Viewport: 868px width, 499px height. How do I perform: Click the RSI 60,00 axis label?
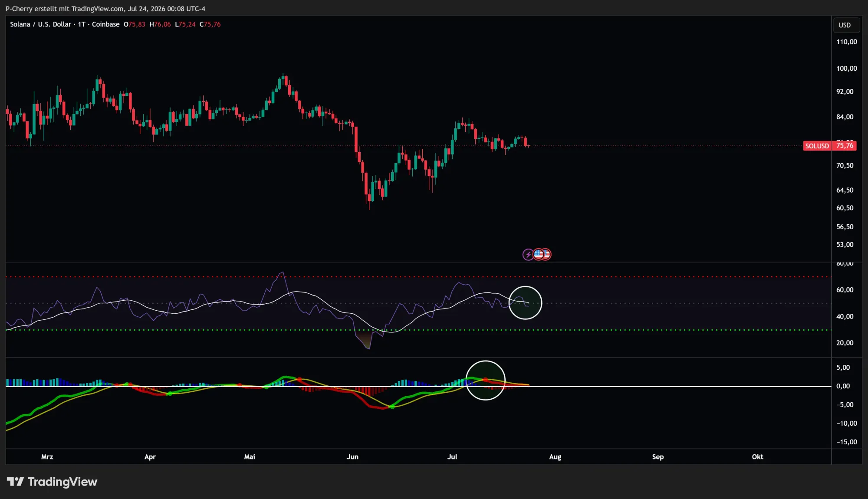click(845, 290)
